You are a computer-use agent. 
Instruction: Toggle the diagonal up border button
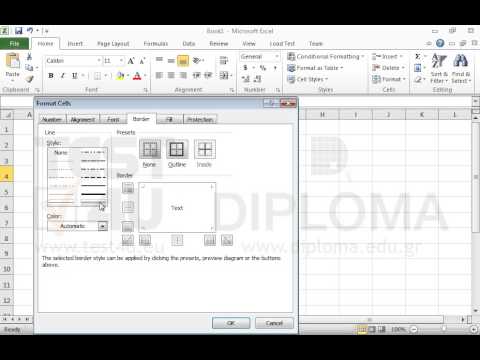tap(128, 240)
